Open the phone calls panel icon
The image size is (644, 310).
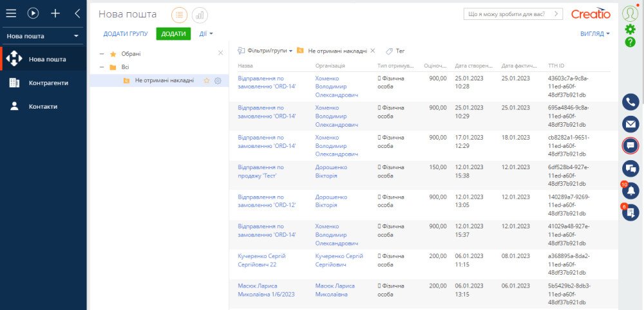click(630, 102)
